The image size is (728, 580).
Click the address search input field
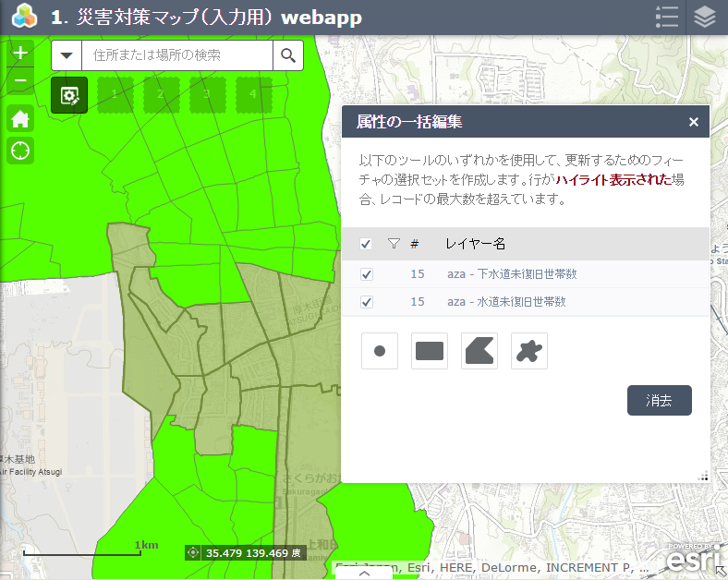tap(177, 55)
